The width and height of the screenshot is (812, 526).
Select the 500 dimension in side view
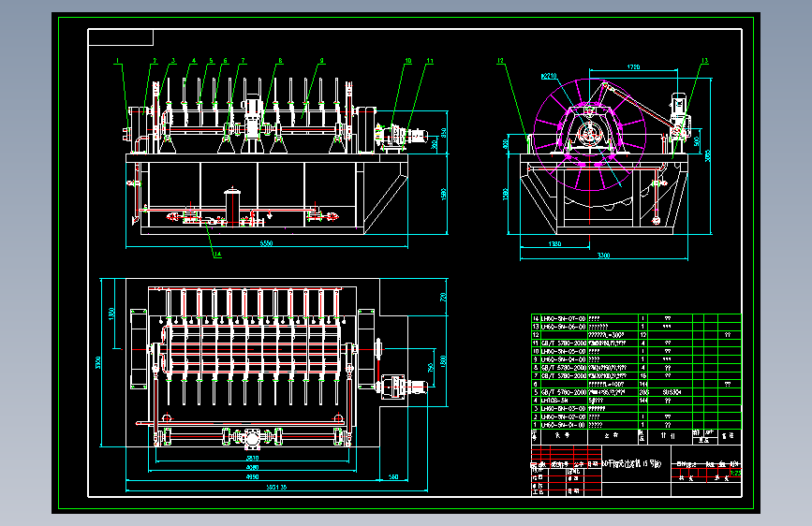pyautogui.click(x=697, y=140)
